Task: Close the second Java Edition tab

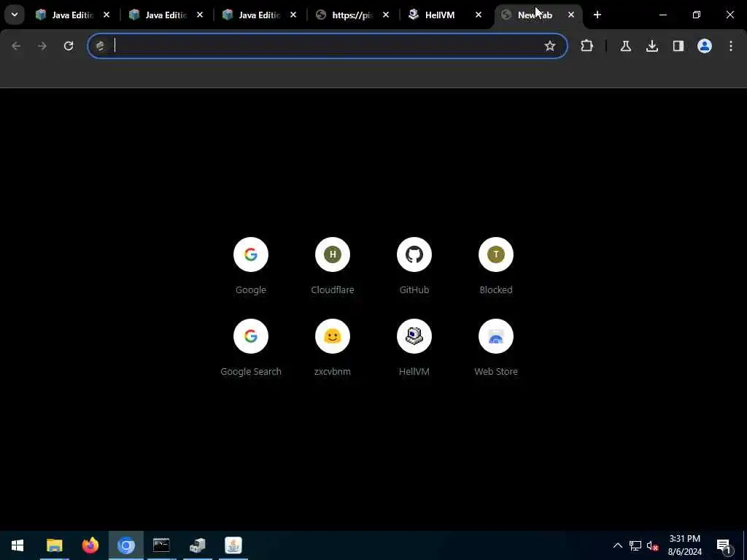Action: [200, 15]
